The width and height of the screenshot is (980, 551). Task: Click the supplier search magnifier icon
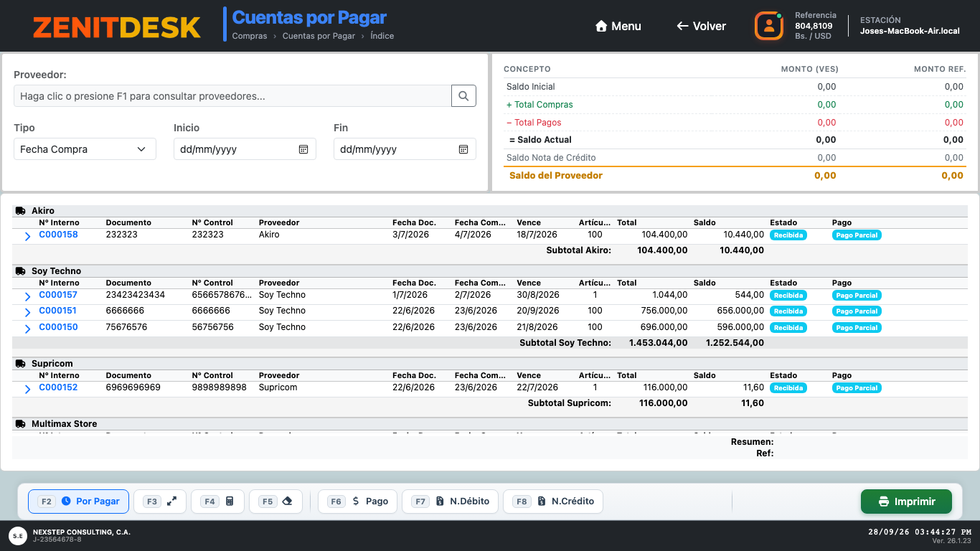tap(463, 95)
